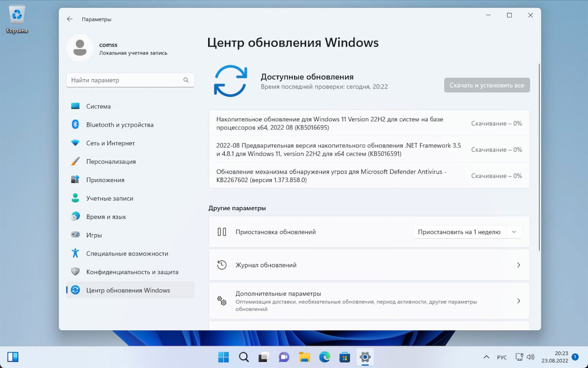The width and height of the screenshot is (588, 368).
Task: Click the history clock icon by Журнал обновлений
Action: [x=222, y=265]
